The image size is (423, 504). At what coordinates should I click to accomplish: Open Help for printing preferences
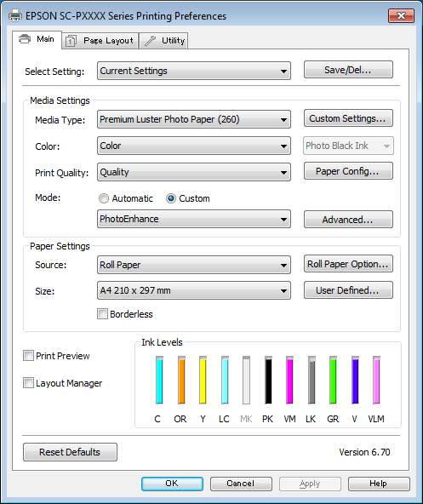pos(379,484)
